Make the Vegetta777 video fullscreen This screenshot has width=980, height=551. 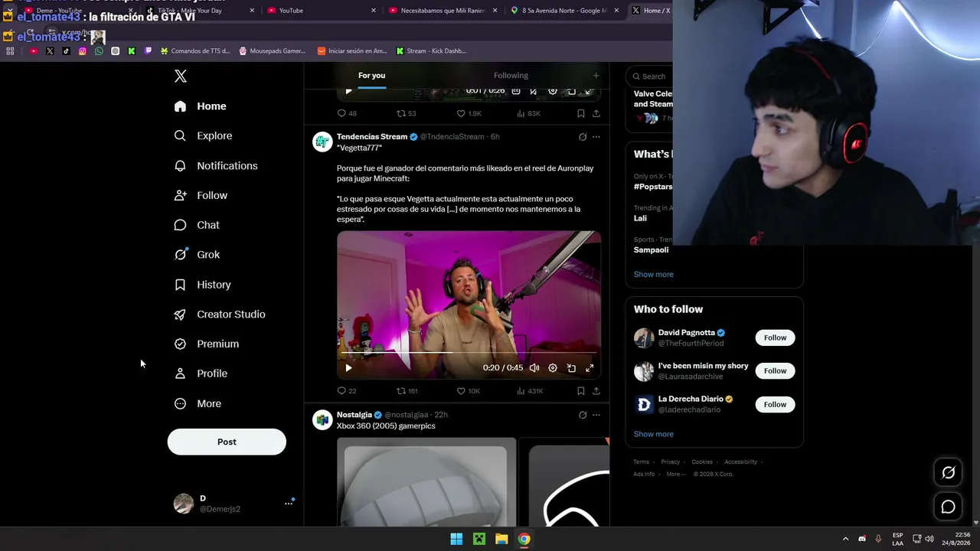pyautogui.click(x=590, y=368)
